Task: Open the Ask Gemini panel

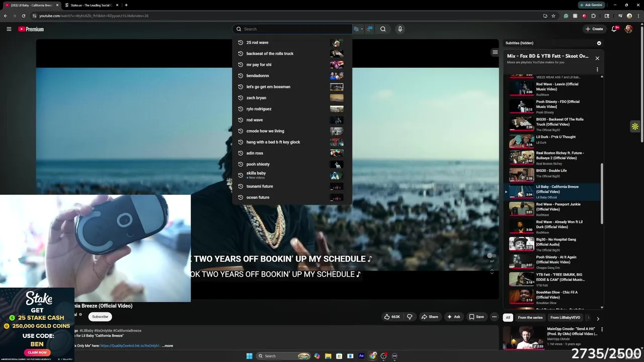Action: 590,5
